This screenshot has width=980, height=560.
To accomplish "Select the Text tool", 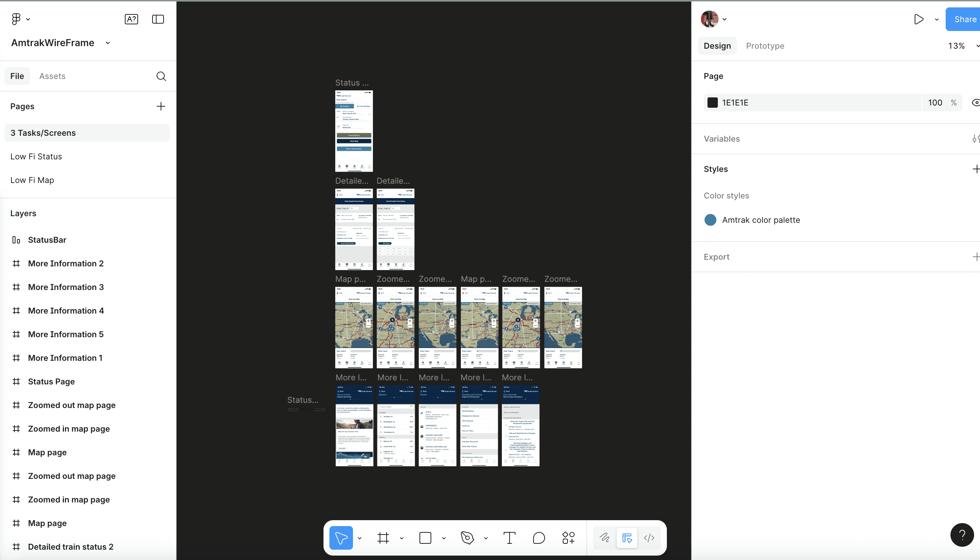I will coord(509,538).
